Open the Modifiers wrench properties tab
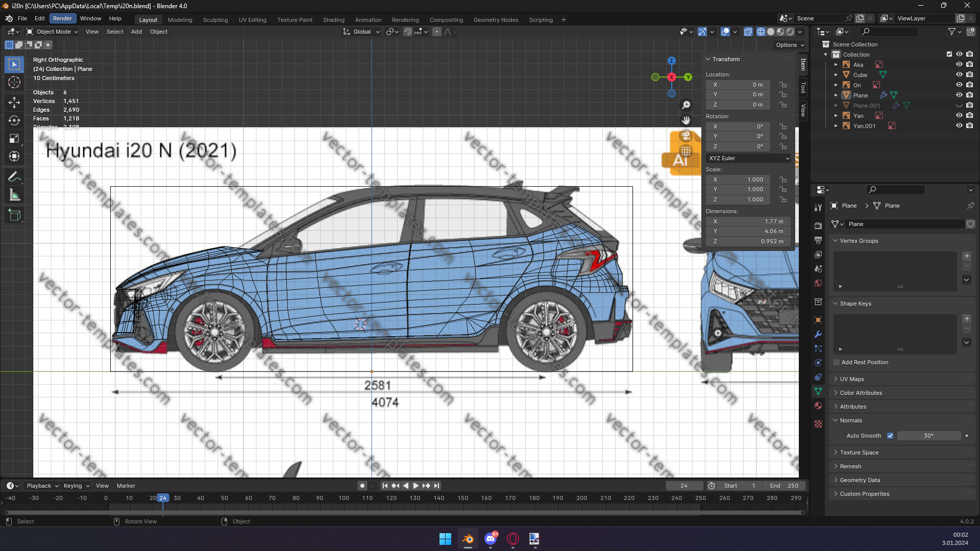Viewport: 980px width, 551px height. 818,334
